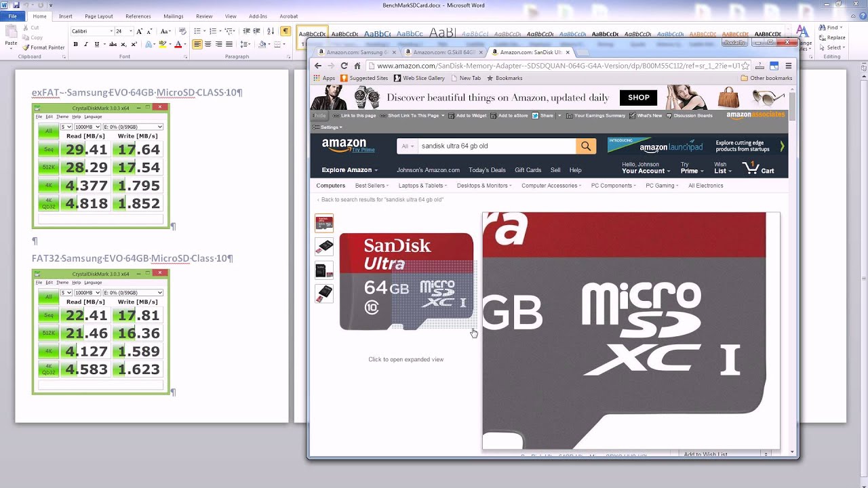Click the Grow Font icon
This screenshot has width=868, height=488.
click(x=140, y=31)
